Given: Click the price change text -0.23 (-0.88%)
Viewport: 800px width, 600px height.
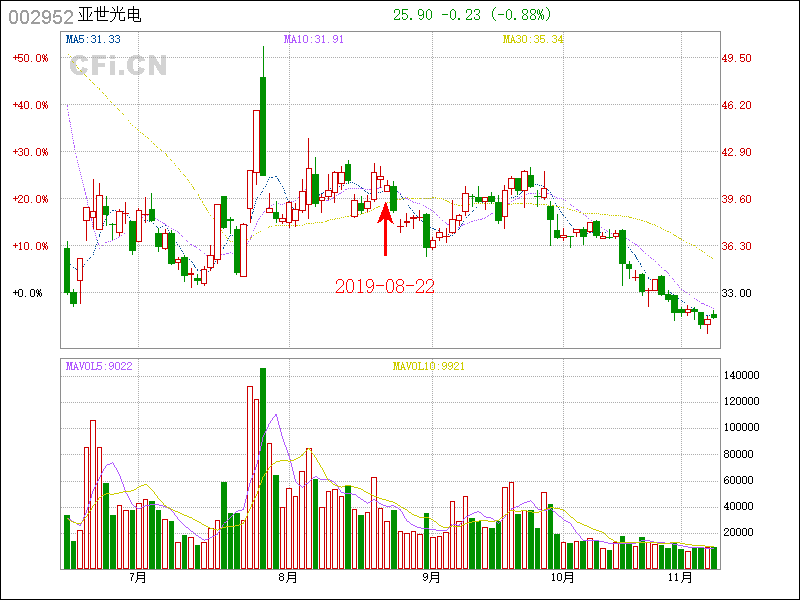Looking at the screenshot, I should 494,14.
